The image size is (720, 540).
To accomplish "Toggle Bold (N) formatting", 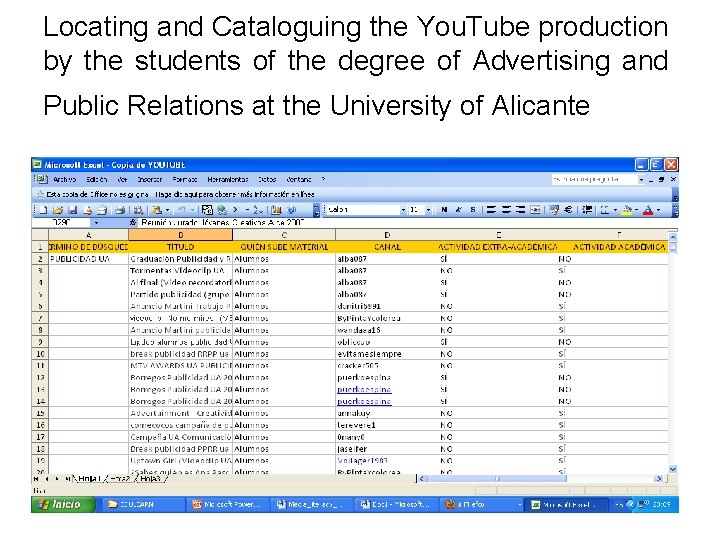I will click(x=444, y=210).
